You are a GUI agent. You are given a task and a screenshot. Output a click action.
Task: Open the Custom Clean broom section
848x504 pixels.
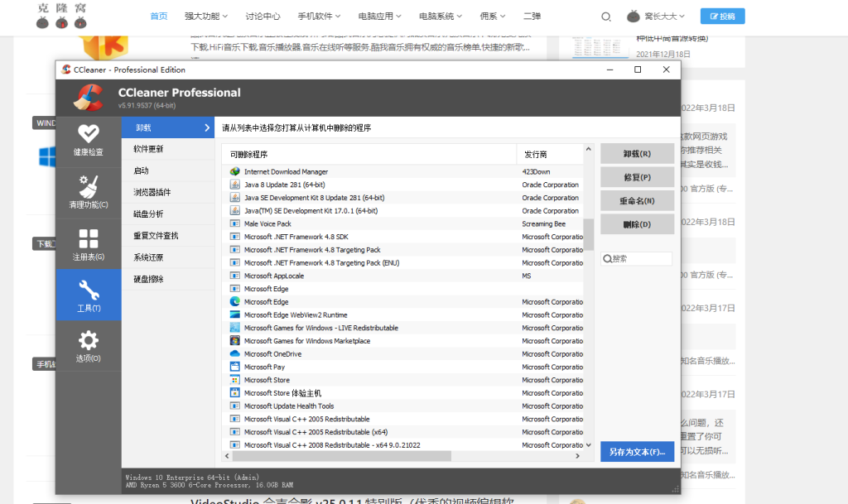click(x=88, y=193)
